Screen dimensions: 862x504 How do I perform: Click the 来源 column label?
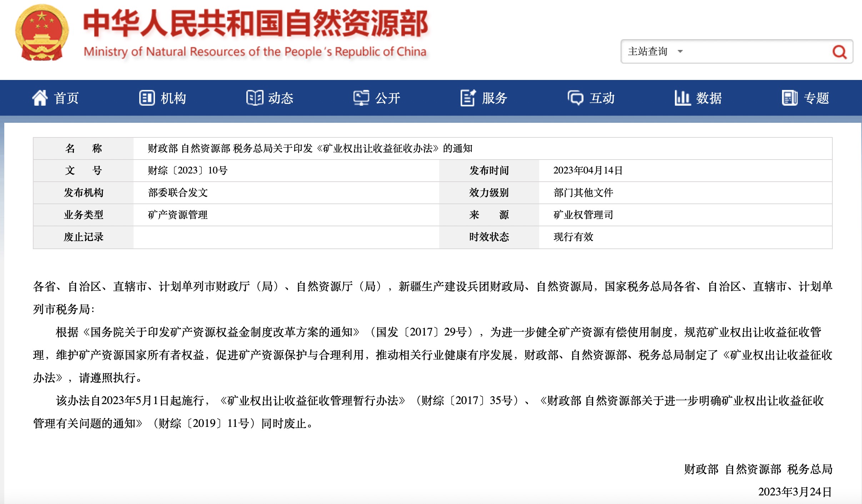[489, 215]
